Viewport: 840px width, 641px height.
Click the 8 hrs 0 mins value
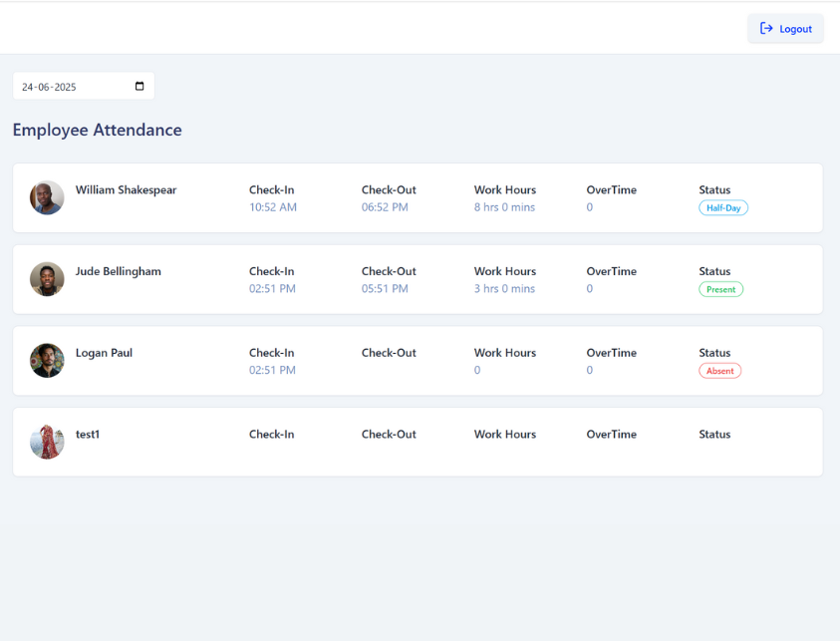(504, 207)
